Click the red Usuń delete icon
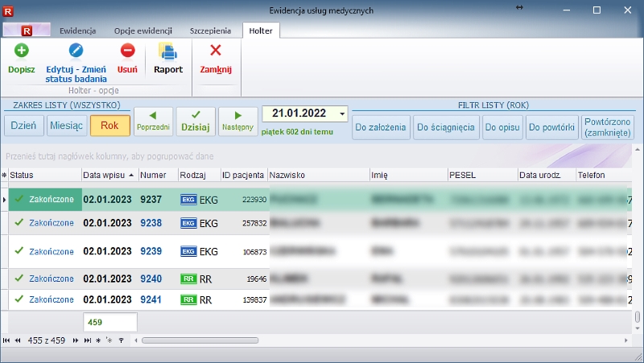This screenshot has height=363, width=644. (127, 51)
